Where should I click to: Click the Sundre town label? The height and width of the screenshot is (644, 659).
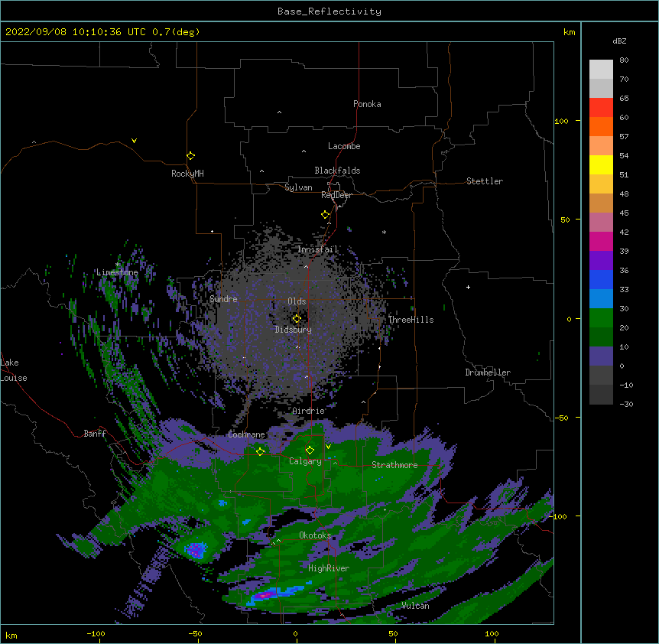(x=223, y=299)
